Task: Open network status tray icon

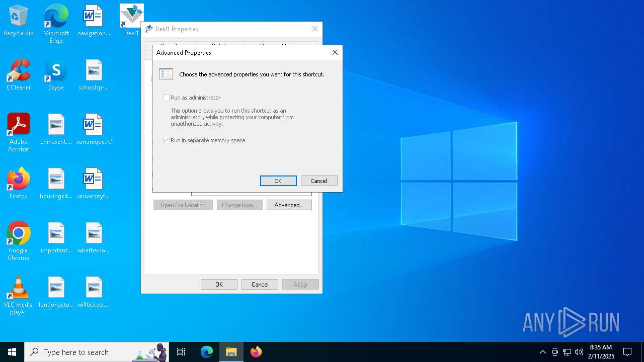Action: click(567, 352)
